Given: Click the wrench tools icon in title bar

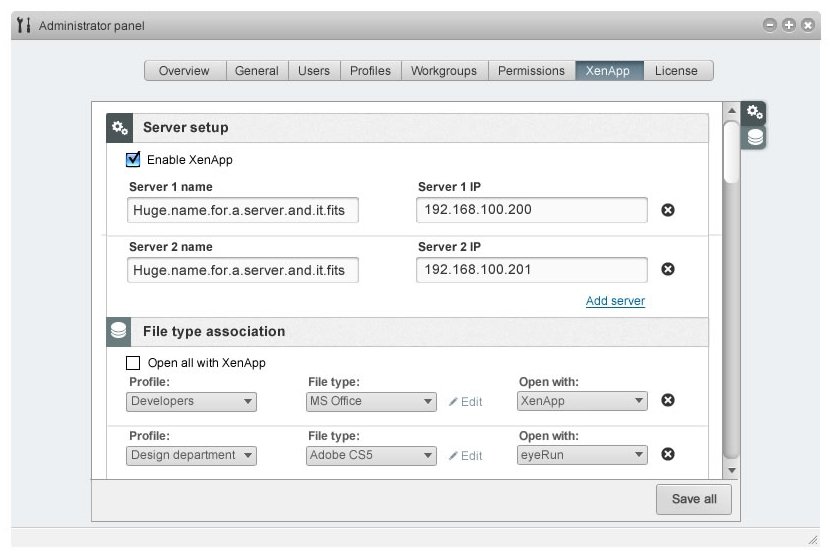Looking at the screenshot, I should pos(24,25).
